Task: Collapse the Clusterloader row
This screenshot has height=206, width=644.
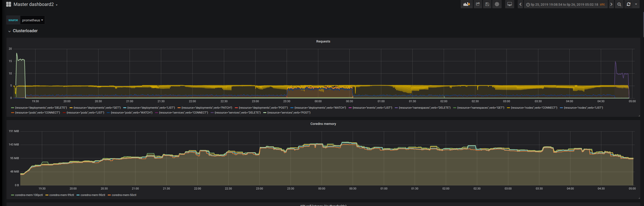Action: (23, 31)
